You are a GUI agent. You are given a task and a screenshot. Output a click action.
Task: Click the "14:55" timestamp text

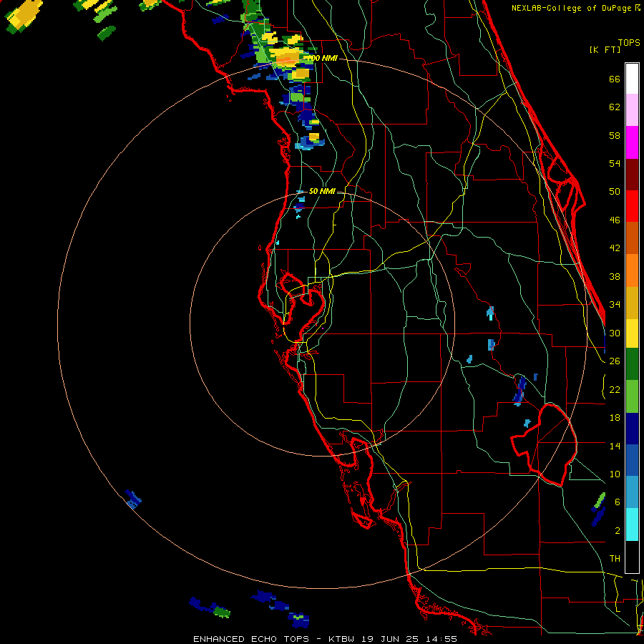point(441,639)
